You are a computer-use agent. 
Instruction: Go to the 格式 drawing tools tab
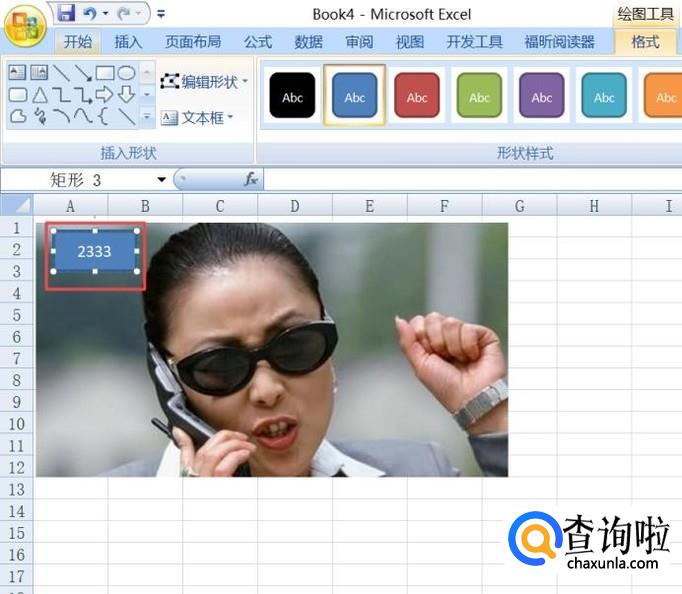pyautogui.click(x=645, y=42)
